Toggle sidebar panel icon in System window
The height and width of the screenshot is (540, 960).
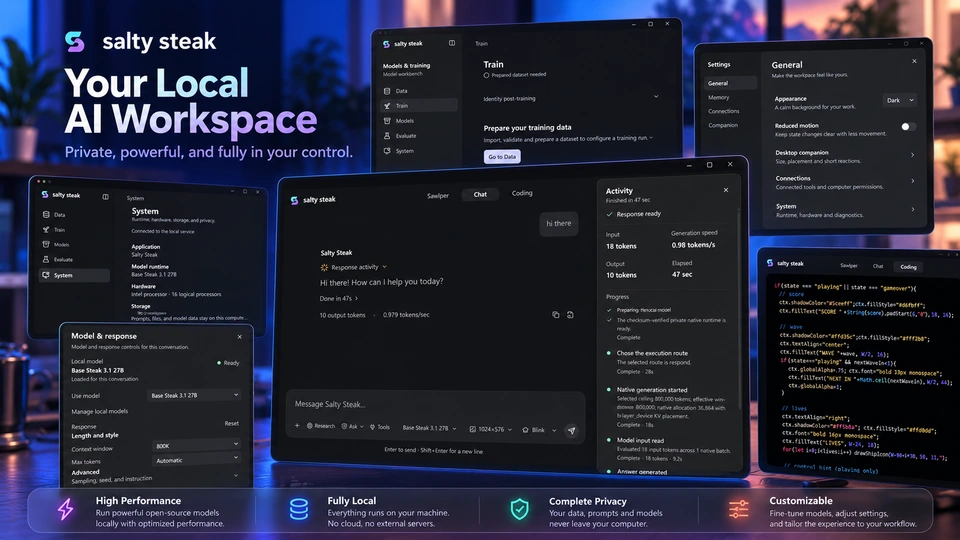coord(105,197)
